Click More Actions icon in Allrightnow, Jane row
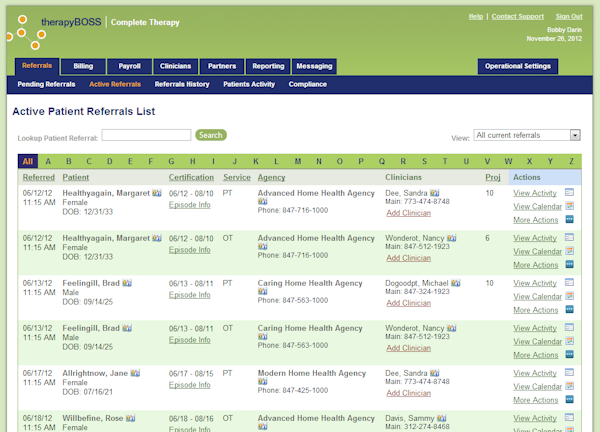The height and width of the screenshot is (432, 600). click(569, 399)
